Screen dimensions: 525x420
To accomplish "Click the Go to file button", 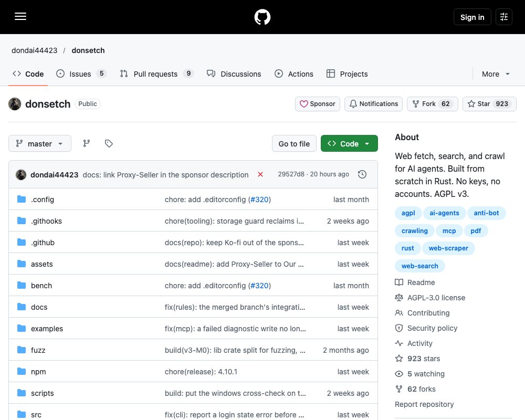I will coord(294,144).
